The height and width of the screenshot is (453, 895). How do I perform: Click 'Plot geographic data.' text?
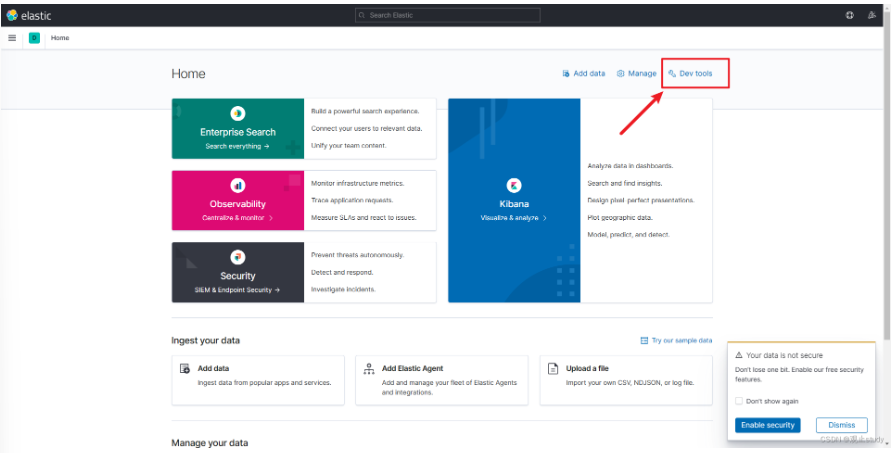pyautogui.click(x=620, y=217)
